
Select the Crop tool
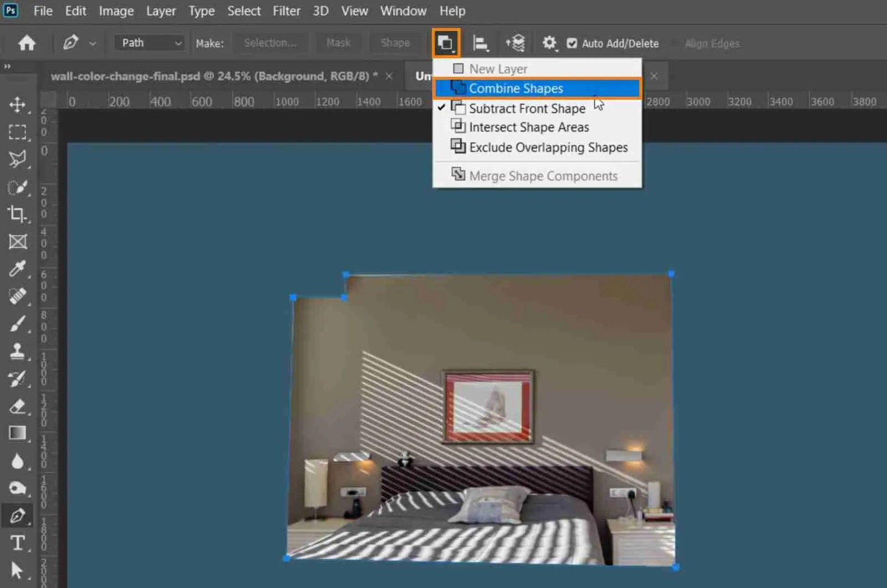(x=18, y=215)
